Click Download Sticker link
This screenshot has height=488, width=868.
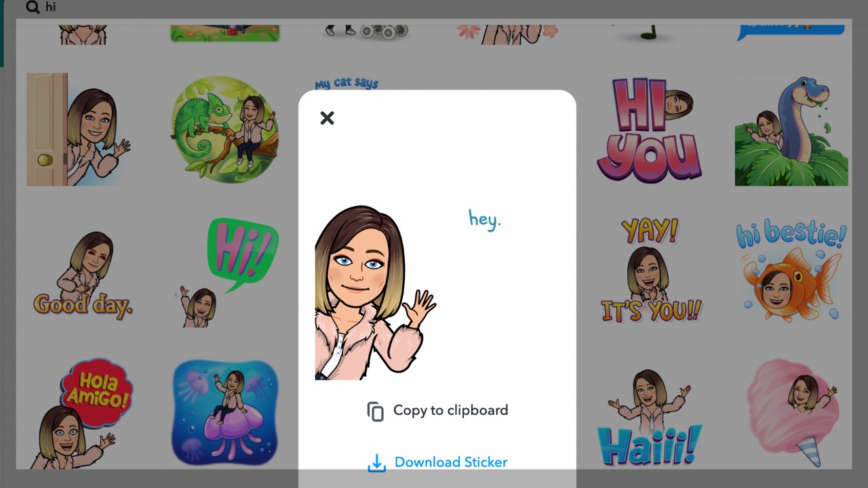437,462
